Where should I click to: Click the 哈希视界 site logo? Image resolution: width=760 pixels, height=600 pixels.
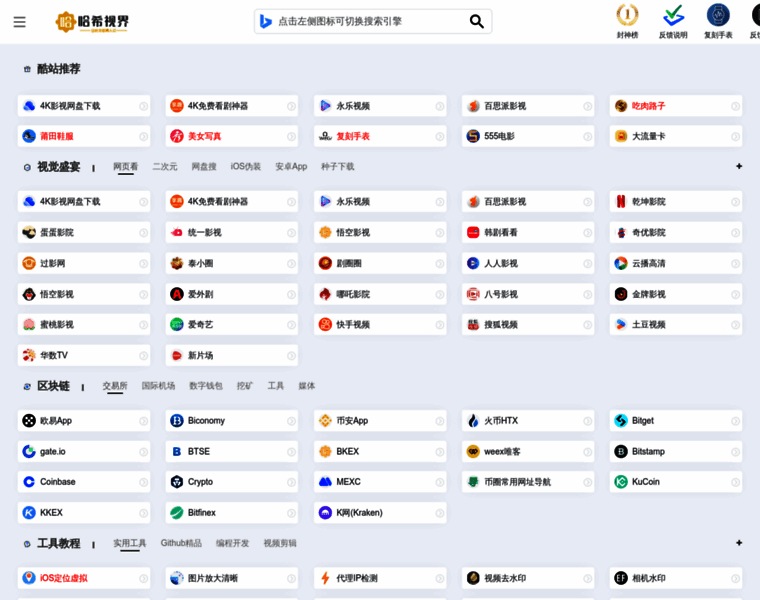tap(92, 22)
